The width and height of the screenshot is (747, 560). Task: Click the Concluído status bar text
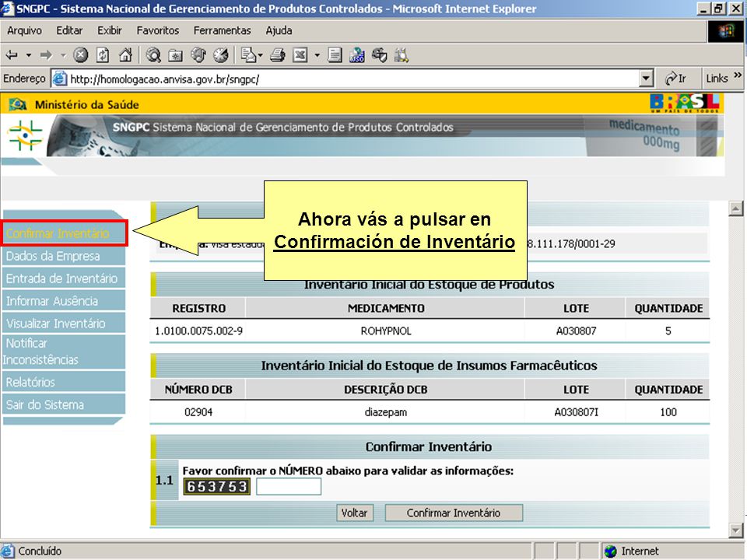click(x=40, y=551)
